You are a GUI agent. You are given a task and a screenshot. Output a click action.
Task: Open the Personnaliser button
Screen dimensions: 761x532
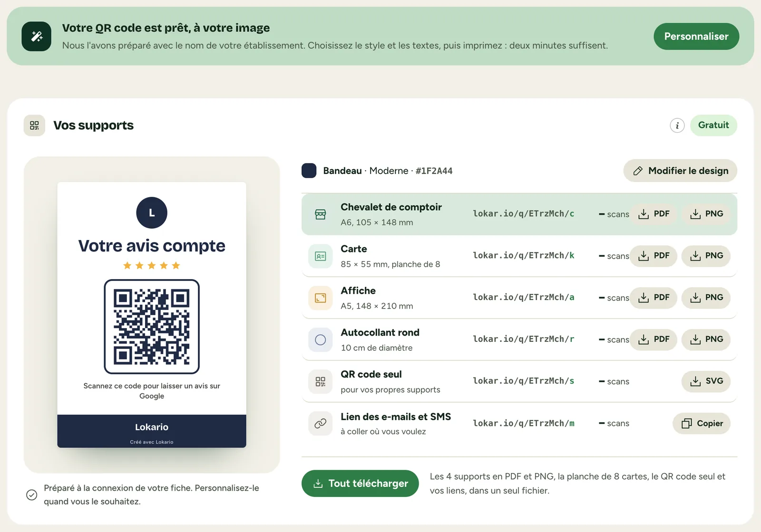(x=696, y=36)
